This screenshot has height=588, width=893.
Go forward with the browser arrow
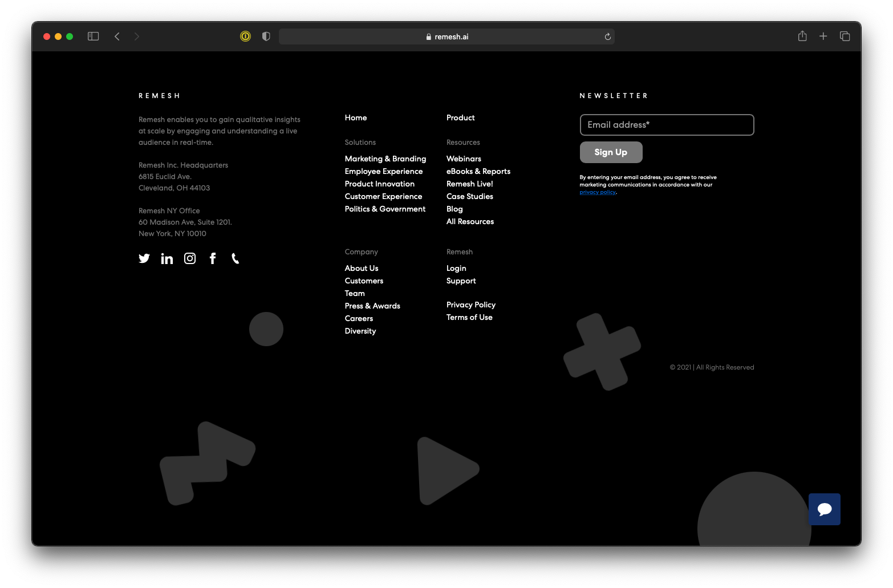point(137,37)
